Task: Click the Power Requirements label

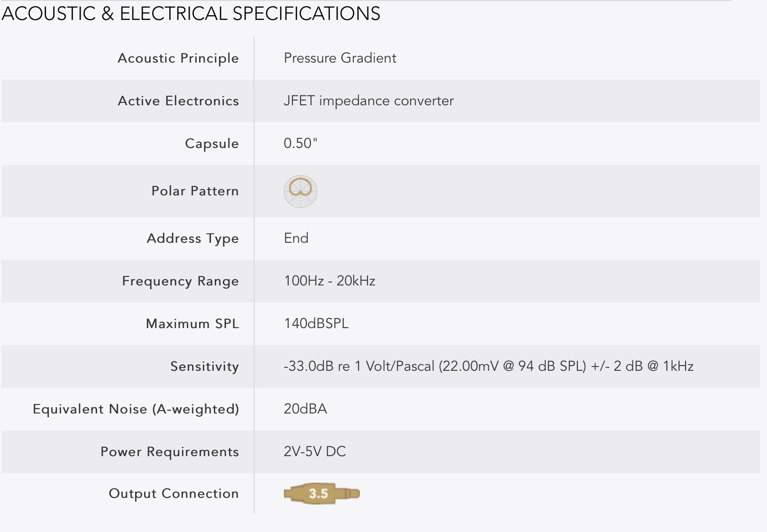Action: tap(170, 452)
